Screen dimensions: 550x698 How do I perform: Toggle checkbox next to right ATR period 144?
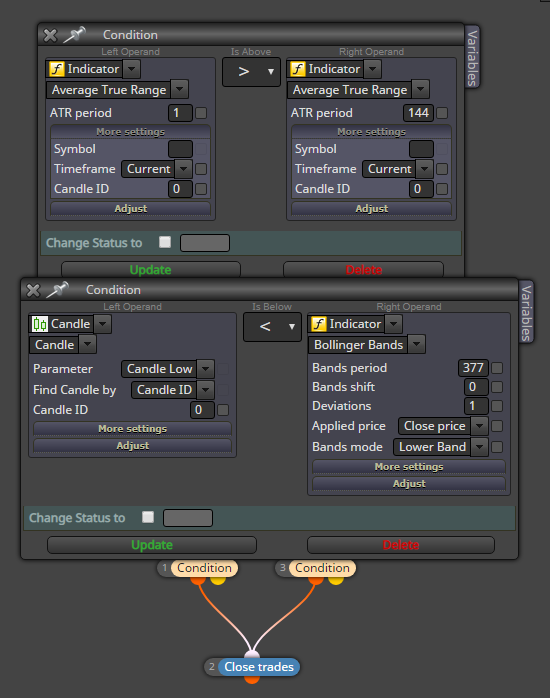click(442, 113)
